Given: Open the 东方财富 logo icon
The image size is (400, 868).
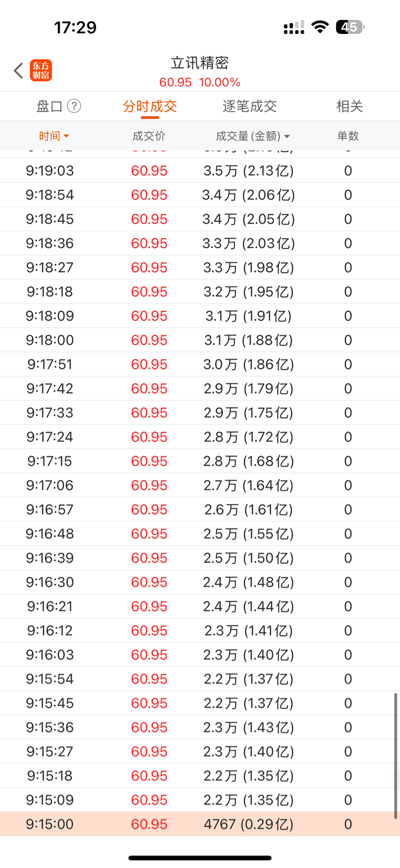Looking at the screenshot, I should (x=41, y=70).
